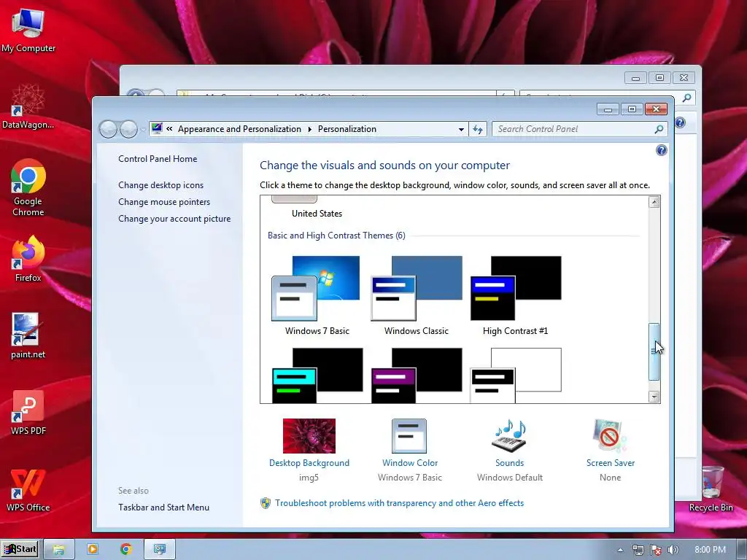Click the Personalization breadcrumb
Viewport: 747px width, 560px height.
tap(347, 129)
